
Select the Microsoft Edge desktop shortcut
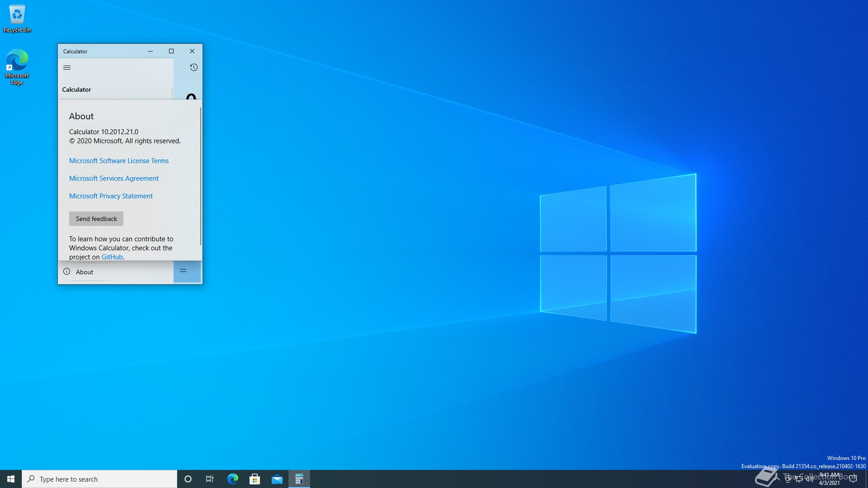pos(17,67)
